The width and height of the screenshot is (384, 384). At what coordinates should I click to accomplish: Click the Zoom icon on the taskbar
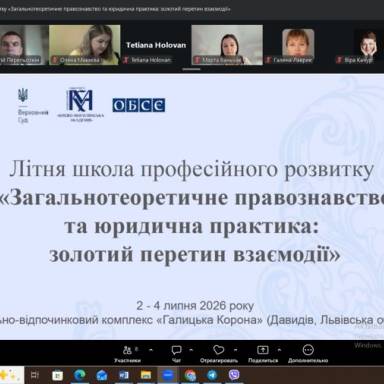click(168, 375)
